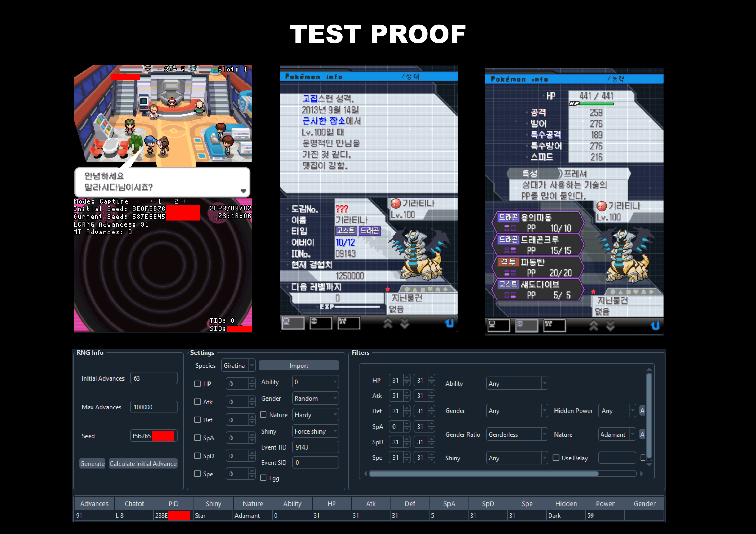Screen dimensions: 756x534
Task: Expand the Species dropdown showing Giratina
Action: click(x=238, y=365)
